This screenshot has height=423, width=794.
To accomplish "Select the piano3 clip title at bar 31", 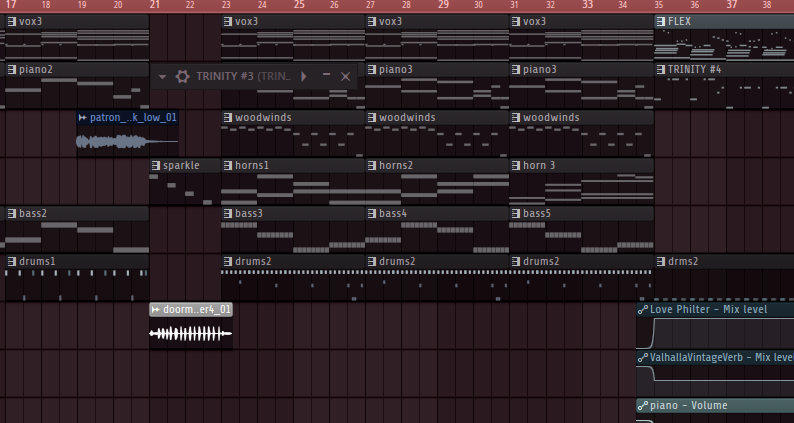I will click(539, 70).
